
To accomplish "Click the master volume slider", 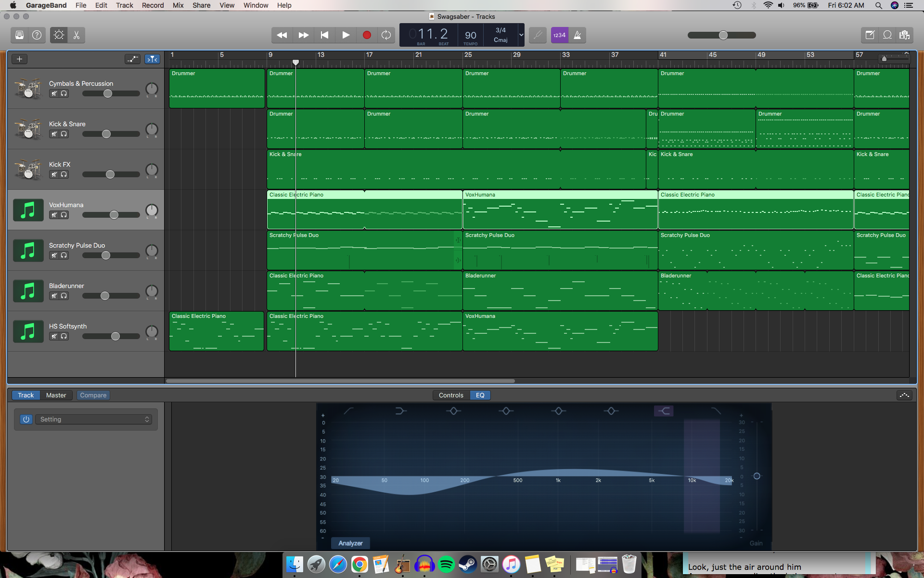I will (722, 35).
